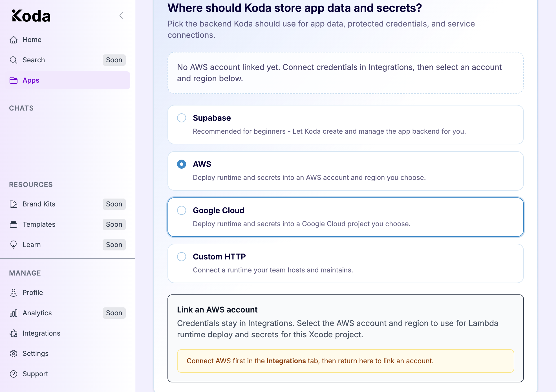Click the 'Where should Koda store app data' heading
The width and height of the screenshot is (556, 392).
(x=295, y=8)
